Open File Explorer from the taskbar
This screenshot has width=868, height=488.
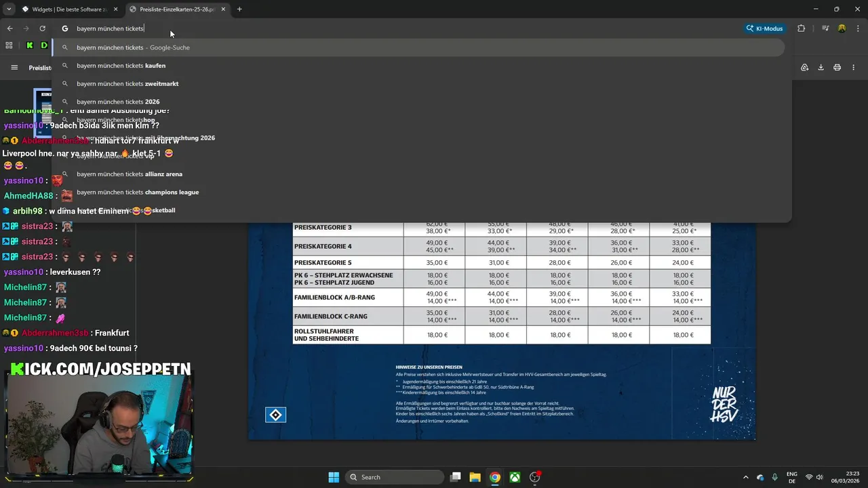pos(475,477)
